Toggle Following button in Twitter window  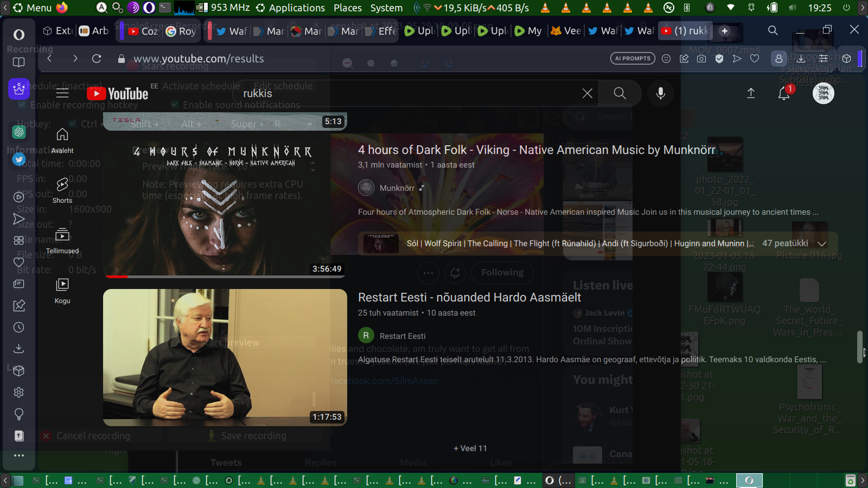click(x=502, y=272)
